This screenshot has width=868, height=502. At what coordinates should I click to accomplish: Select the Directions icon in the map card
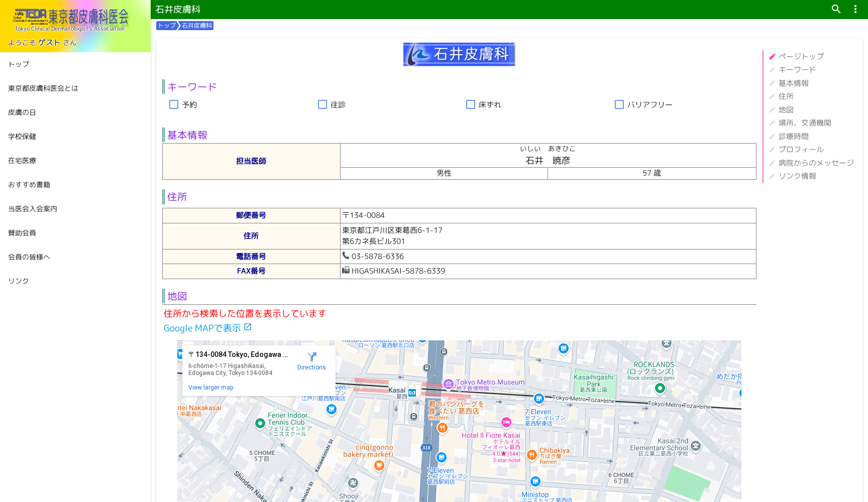311,357
